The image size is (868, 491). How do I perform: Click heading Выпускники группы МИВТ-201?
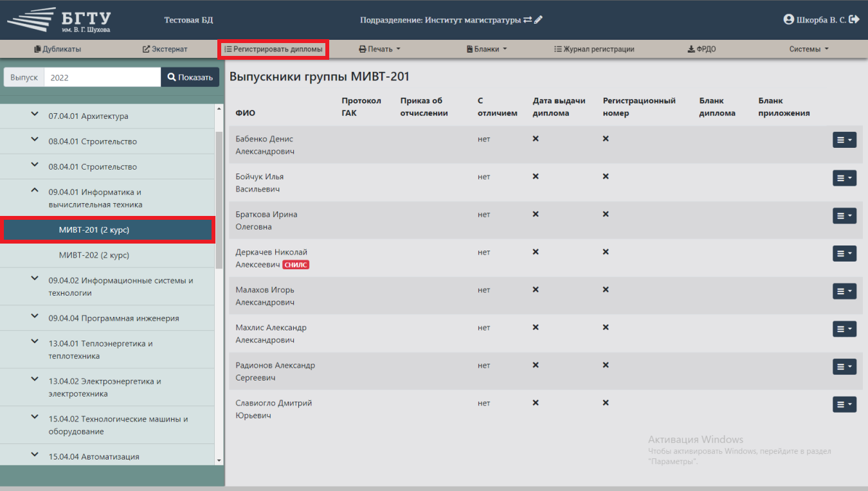coord(320,77)
